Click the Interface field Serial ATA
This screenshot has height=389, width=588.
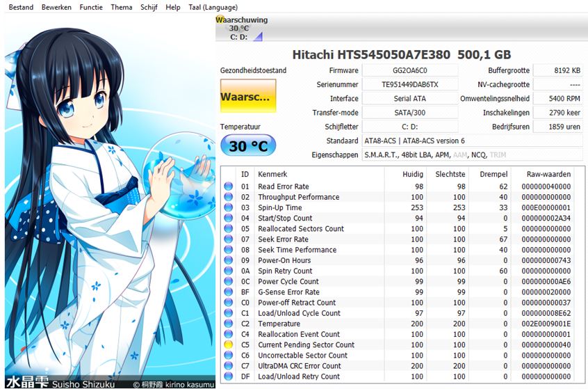click(x=410, y=98)
